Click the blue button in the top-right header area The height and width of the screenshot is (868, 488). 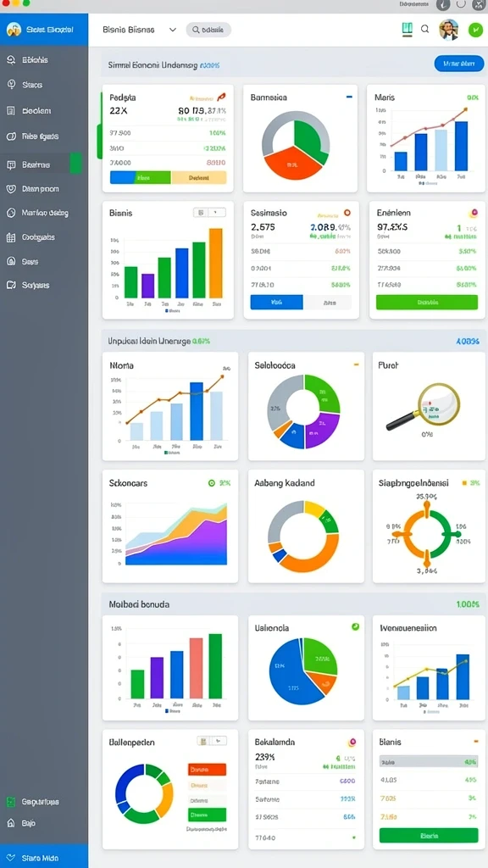[459, 64]
